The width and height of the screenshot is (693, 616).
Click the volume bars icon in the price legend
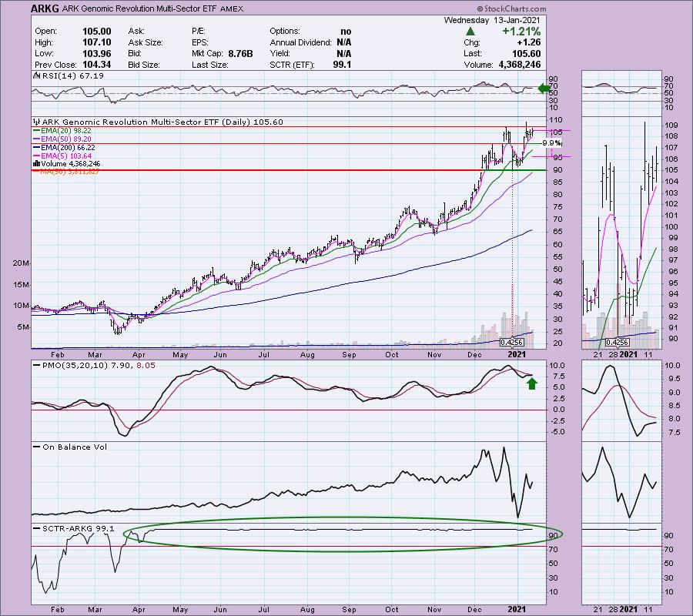click(37, 164)
